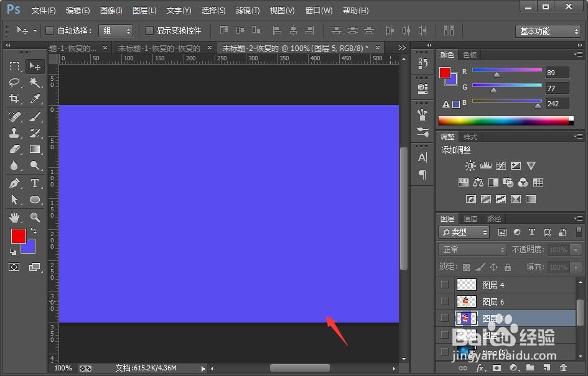Screen dimensions: 588x376
Task: Open the 组 auto-select dropdown
Action: click(116, 30)
